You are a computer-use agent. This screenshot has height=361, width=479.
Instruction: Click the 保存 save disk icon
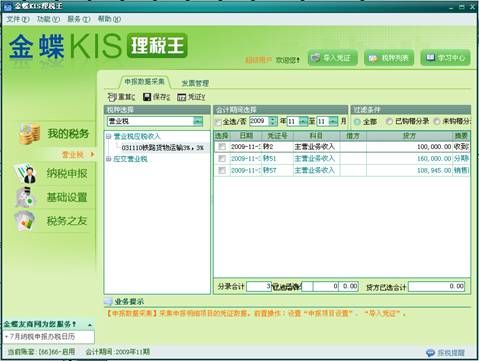point(147,97)
